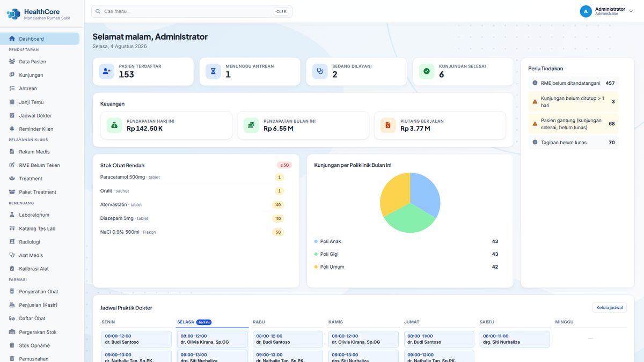Click the Kelola jadwal button

pos(610,308)
